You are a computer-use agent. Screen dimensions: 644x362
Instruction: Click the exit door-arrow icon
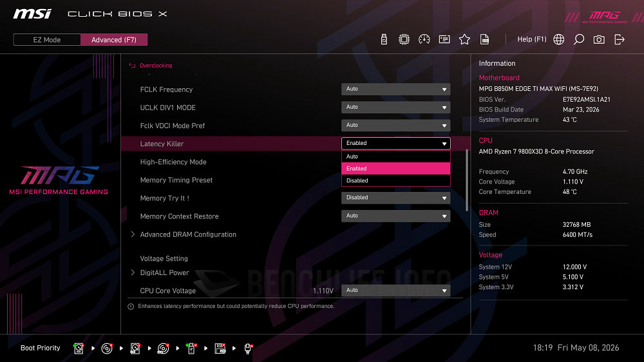pos(620,39)
